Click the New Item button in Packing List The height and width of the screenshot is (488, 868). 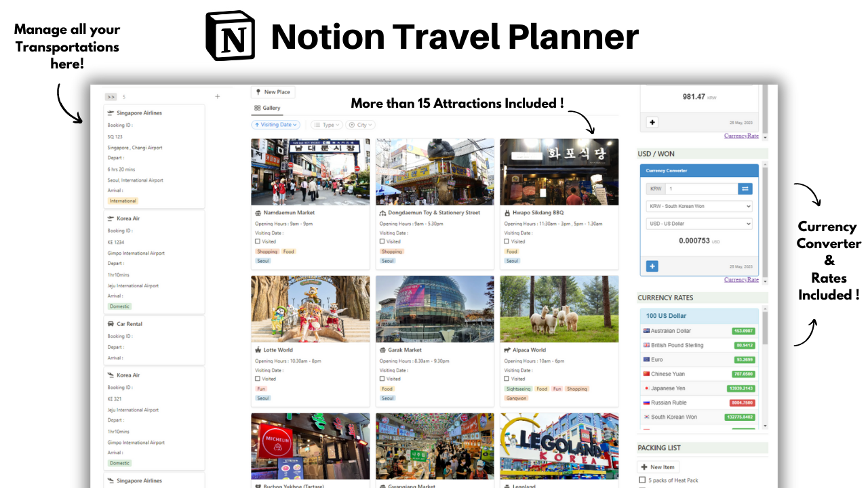[658, 466]
